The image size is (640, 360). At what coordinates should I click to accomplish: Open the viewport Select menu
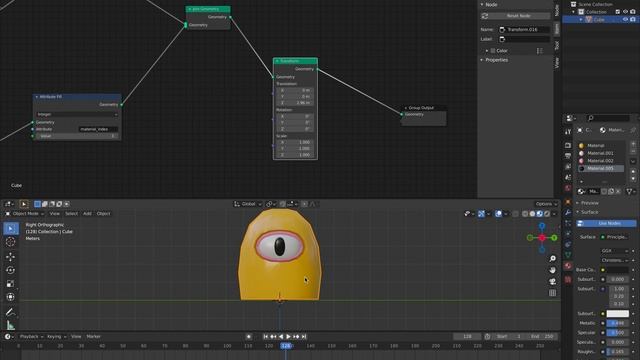coord(71,213)
